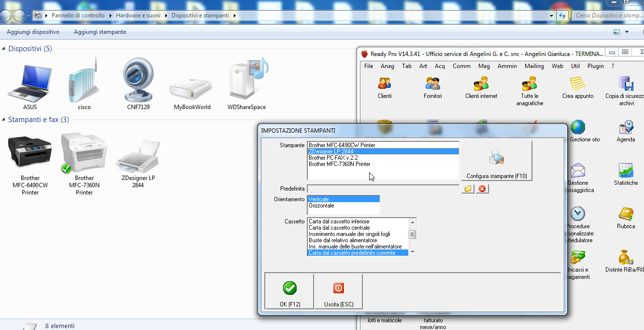Select Brother MFC-7360N Printer in Stampante list
This screenshot has width=644, height=330.
(383, 164)
